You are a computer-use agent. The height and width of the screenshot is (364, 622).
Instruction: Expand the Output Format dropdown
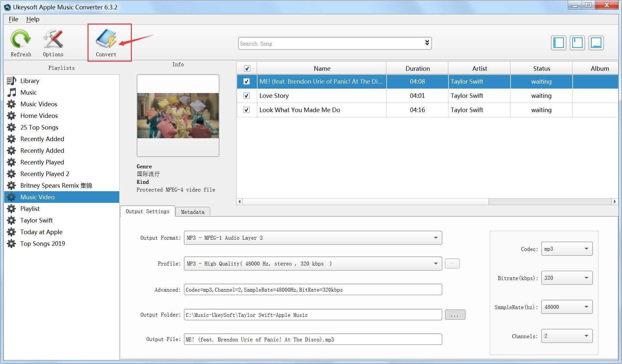pos(436,237)
